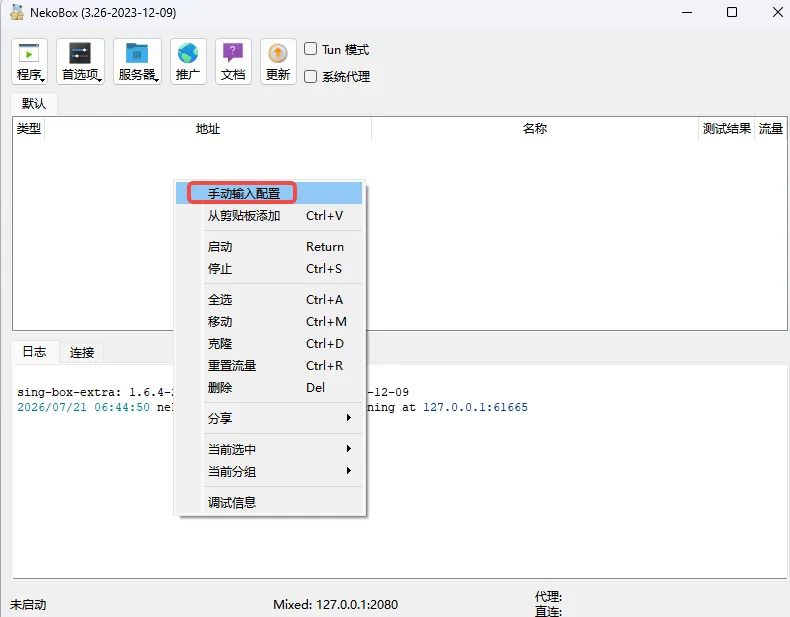Screen dimensions: 790x617
Task: Expand the 分享 submenu
Action: pos(269,418)
